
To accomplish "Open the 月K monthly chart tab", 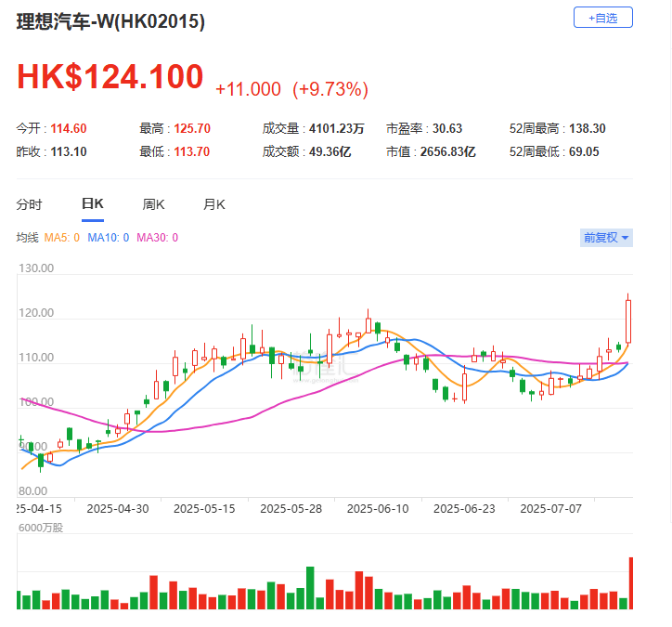I will click(x=214, y=204).
